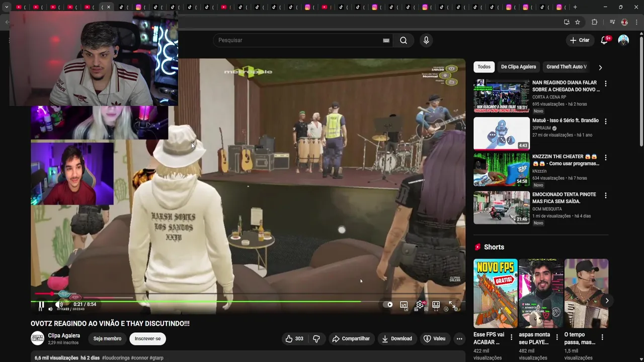The width and height of the screenshot is (644, 362).
Task: Open options for EMOCIONADO TENTA PINOTE video
Action: (x=606, y=195)
